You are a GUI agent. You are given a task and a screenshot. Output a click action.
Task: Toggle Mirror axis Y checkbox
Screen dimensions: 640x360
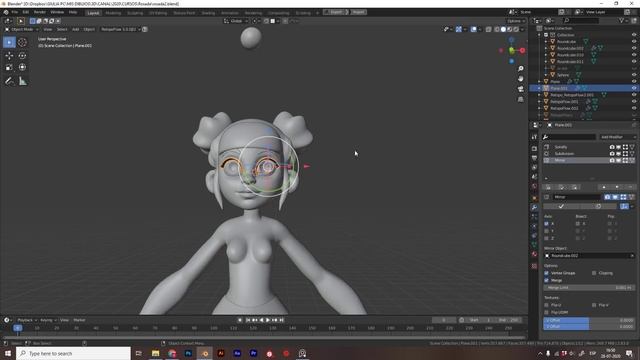pyautogui.click(x=547, y=231)
